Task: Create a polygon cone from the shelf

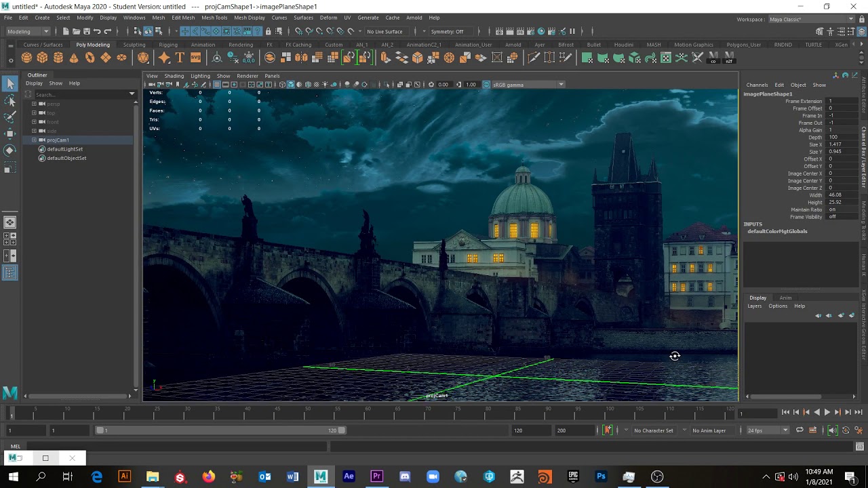Action: pyautogui.click(x=74, y=58)
